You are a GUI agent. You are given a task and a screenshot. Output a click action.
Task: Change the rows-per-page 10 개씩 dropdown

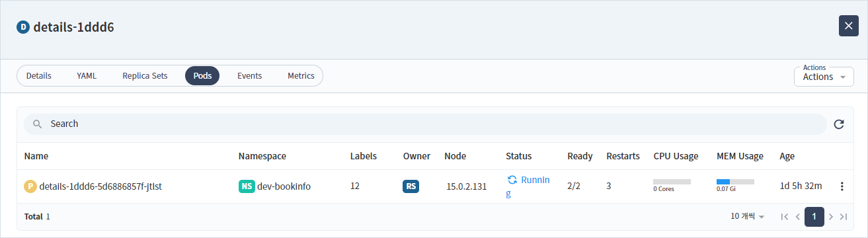(748, 217)
